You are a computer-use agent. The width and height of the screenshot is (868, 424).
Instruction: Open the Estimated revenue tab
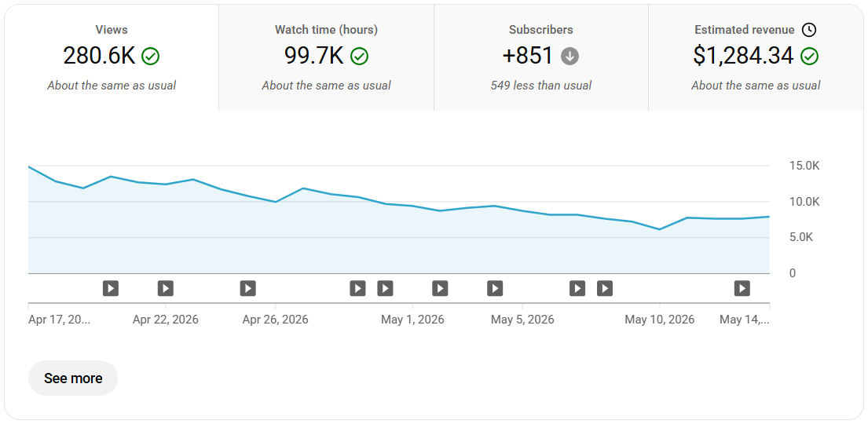756,57
